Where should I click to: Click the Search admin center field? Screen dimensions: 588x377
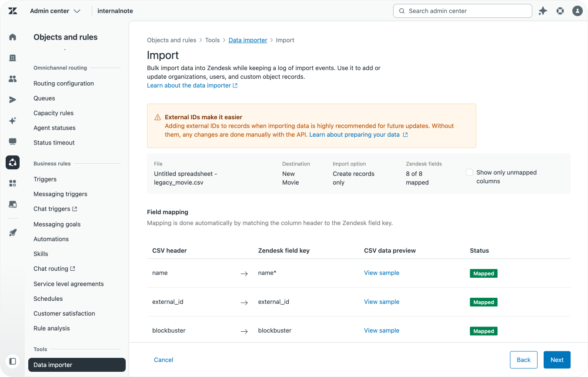click(x=462, y=11)
